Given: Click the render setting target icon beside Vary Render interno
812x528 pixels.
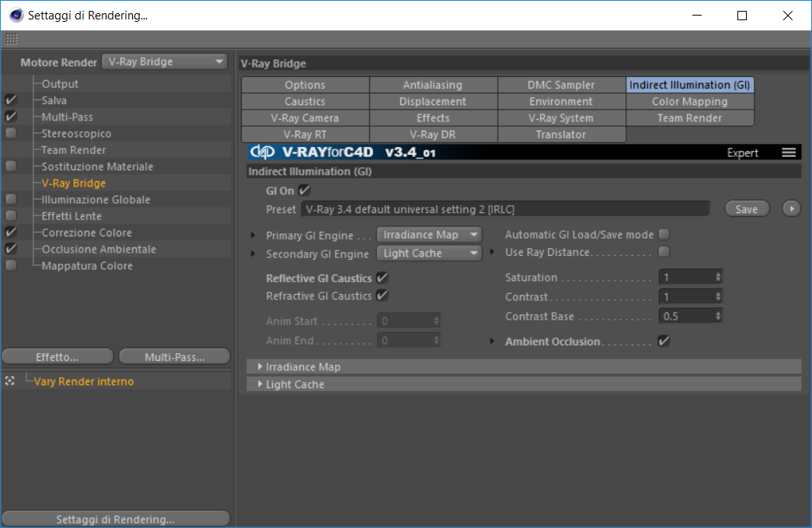Looking at the screenshot, I should click(x=10, y=381).
